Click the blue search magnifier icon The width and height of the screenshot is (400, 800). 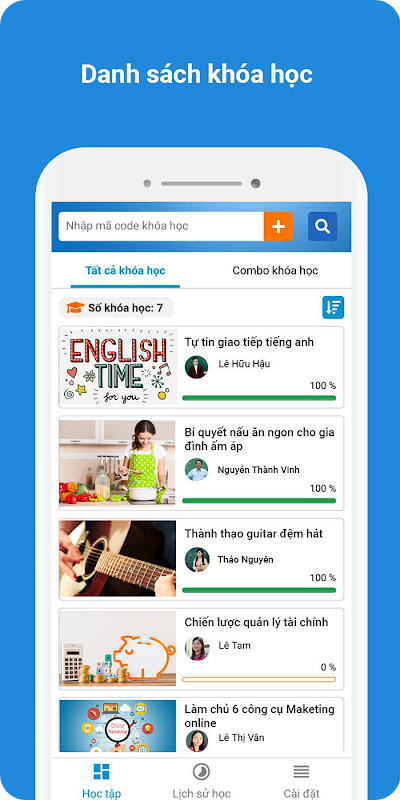coord(322,226)
